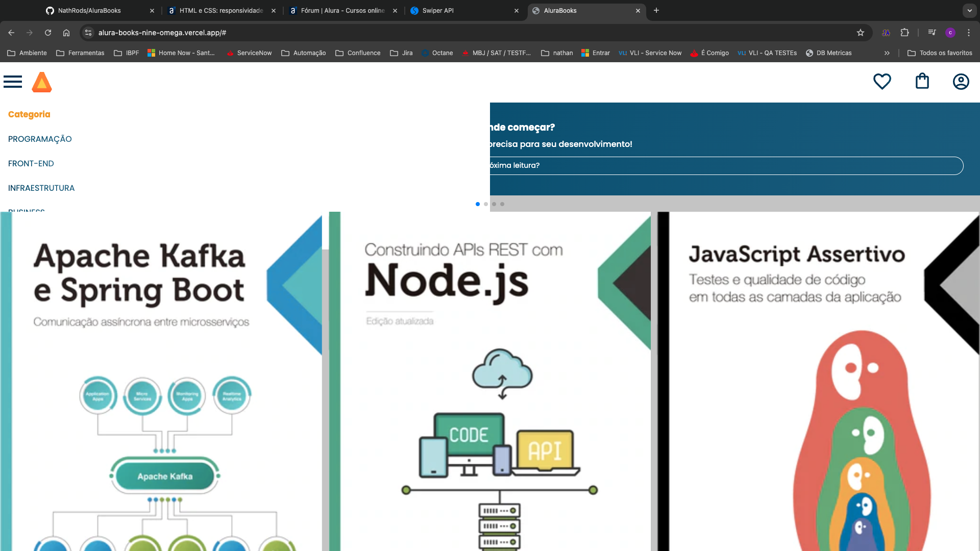Open Ambiente bookmarks folder
Viewport: 980px width, 551px height.
[27, 53]
